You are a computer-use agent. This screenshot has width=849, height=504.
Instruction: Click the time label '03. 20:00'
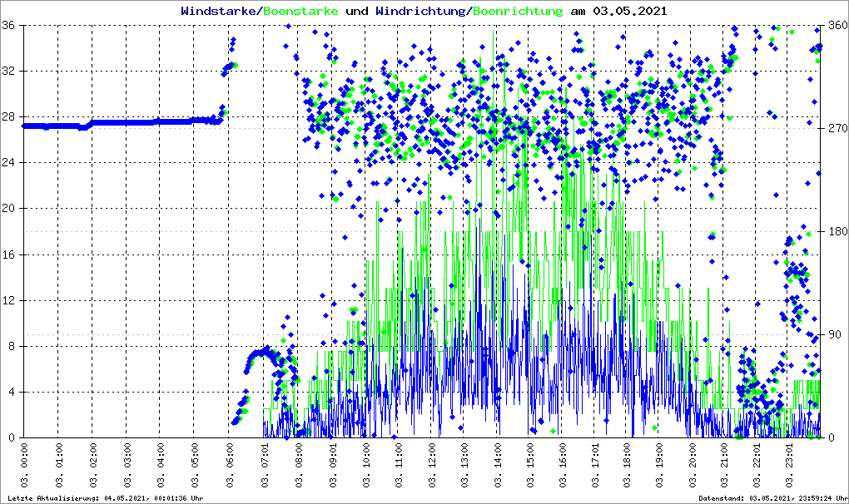(693, 465)
